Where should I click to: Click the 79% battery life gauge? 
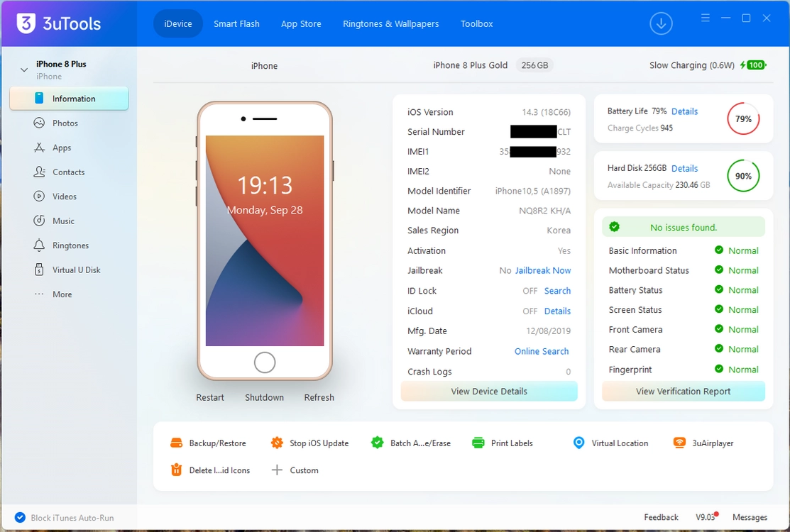[743, 118]
